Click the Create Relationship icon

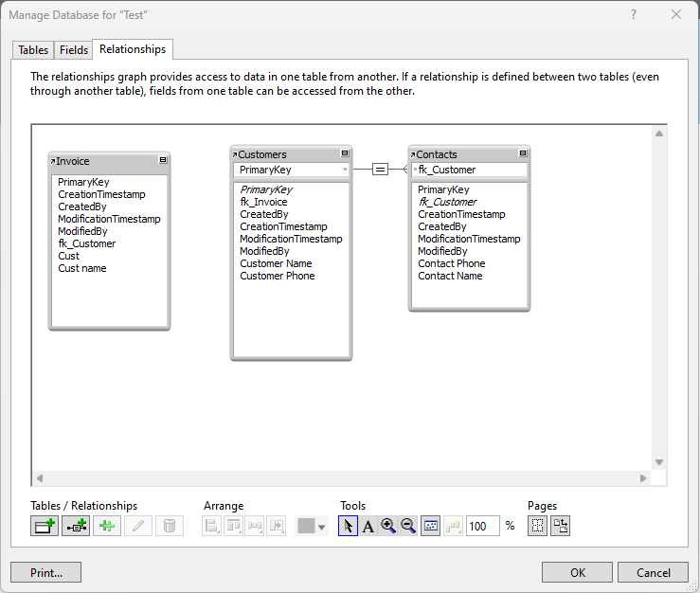click(x=76, y=526)
